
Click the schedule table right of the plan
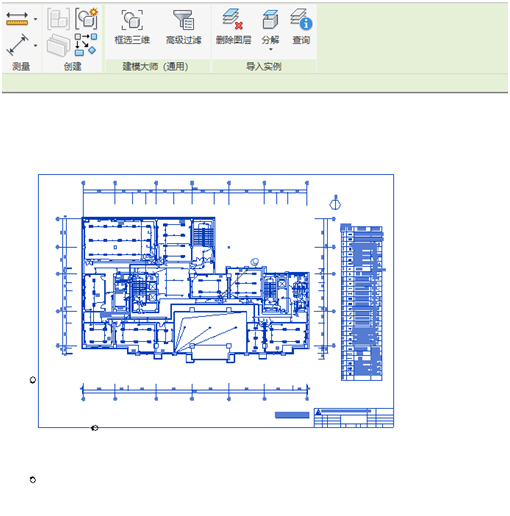coord(362,302)
